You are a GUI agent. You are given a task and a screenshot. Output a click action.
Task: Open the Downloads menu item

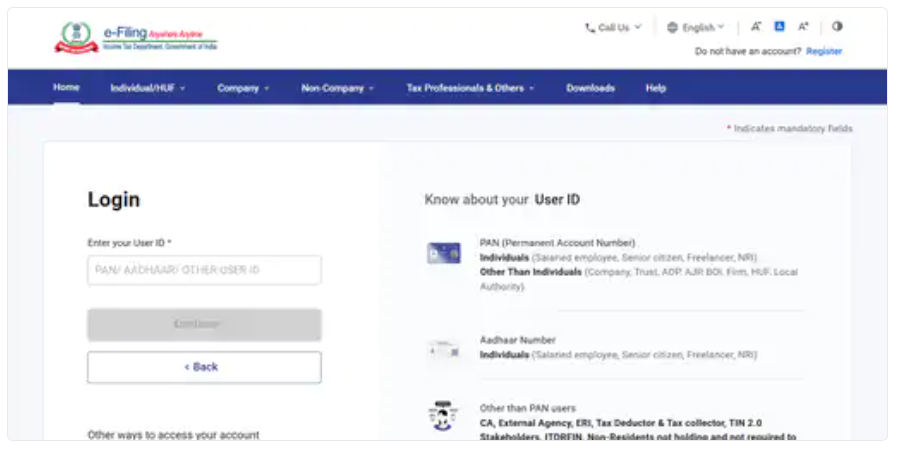coord(590,88)
